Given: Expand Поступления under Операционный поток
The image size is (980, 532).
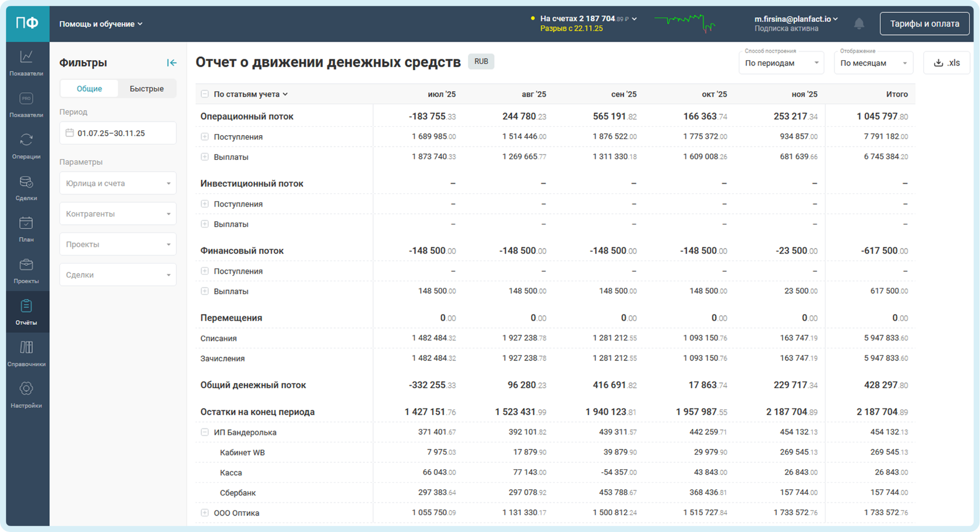Looking at the screenshot, I should [x=205, y=137].
